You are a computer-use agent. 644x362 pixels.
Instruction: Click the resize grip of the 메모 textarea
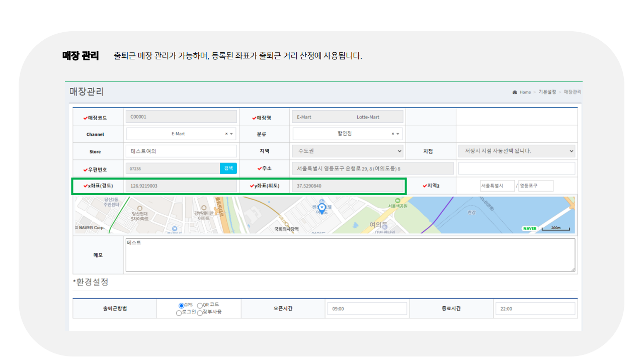click(x=573, y=269)
